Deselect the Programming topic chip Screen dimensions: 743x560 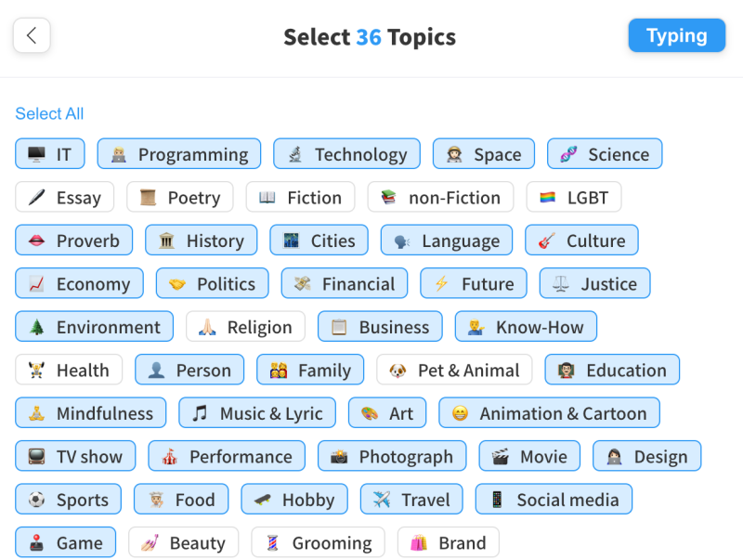179,154
